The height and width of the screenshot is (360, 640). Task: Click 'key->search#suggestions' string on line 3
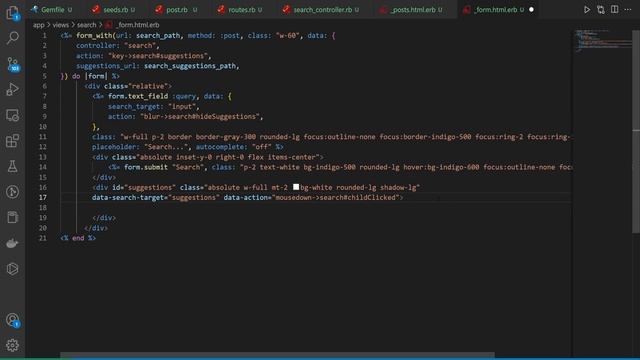[158, 56]
